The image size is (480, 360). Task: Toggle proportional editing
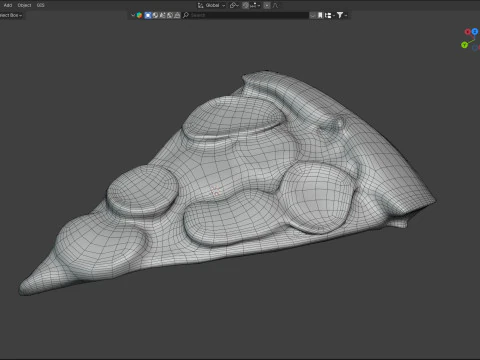(267, 5)
